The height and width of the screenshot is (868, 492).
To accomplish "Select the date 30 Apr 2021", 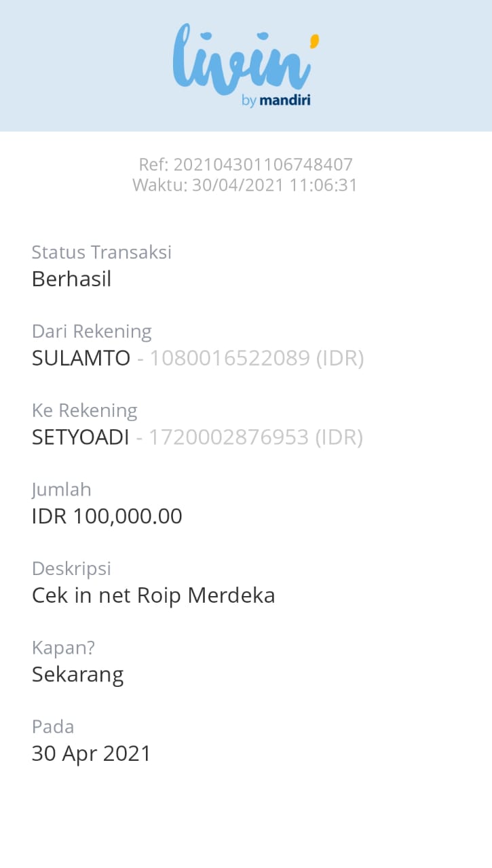I will tap(92, 753).
